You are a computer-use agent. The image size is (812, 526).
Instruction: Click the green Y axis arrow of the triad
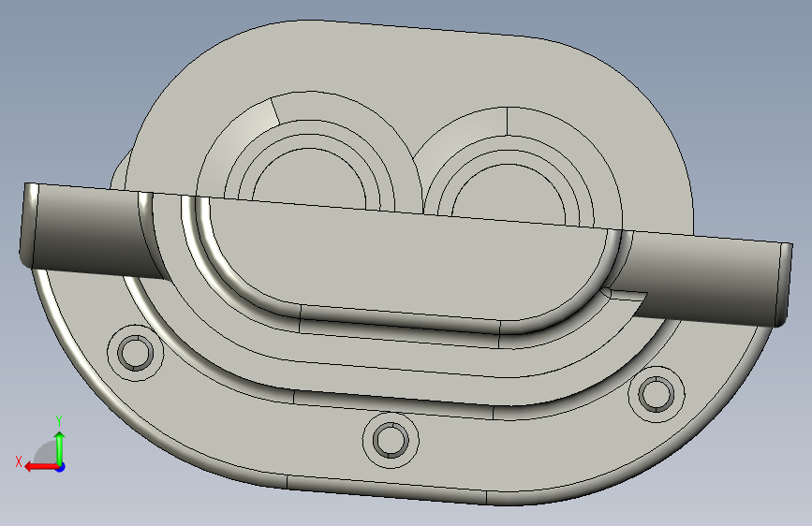60,447
